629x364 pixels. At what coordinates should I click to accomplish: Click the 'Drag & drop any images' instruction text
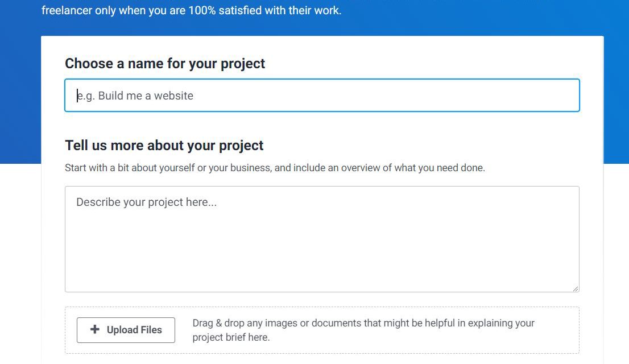click(x=363, y=330)
